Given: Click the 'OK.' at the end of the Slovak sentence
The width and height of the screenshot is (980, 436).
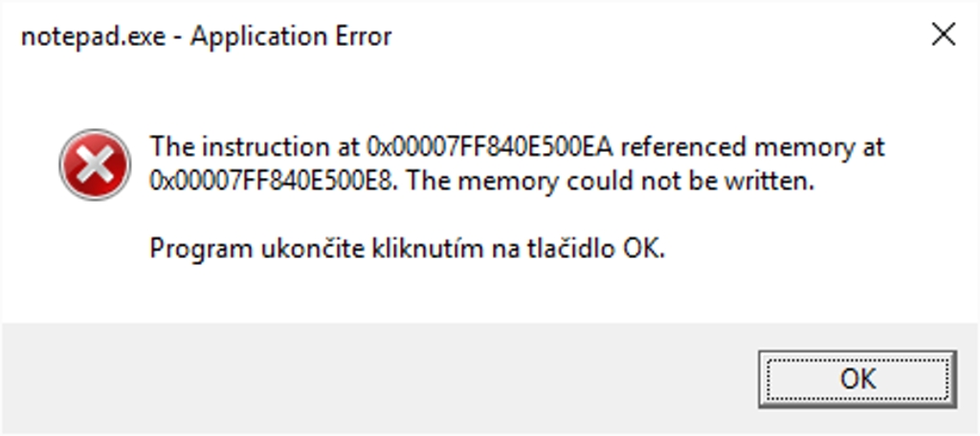Looking at the screenshot, I should click(x=644, y=250).
